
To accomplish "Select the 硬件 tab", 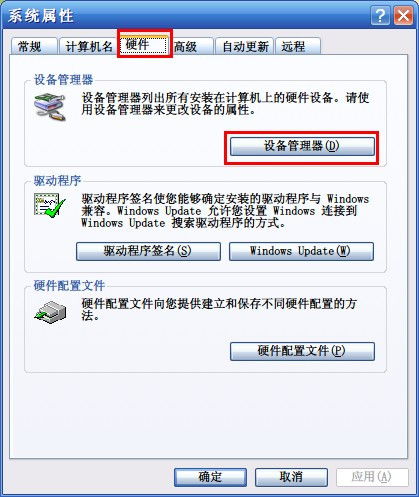I will (144, 44).
